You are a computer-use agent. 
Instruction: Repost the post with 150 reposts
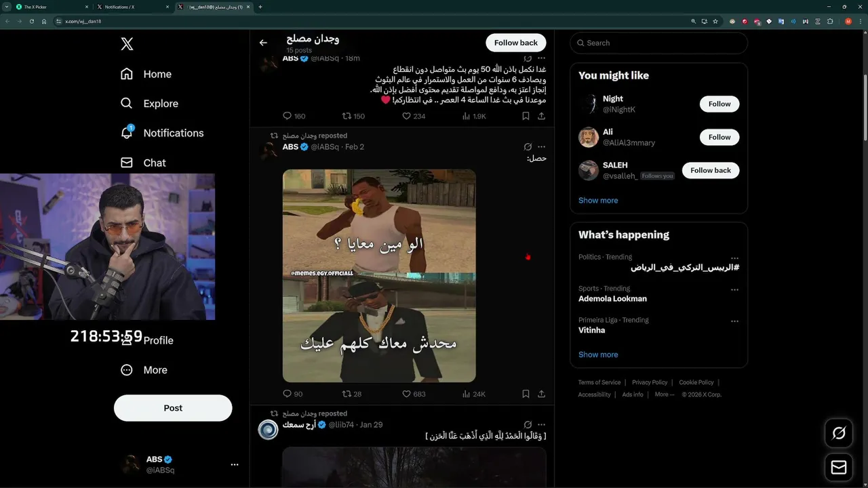(353, 116)
